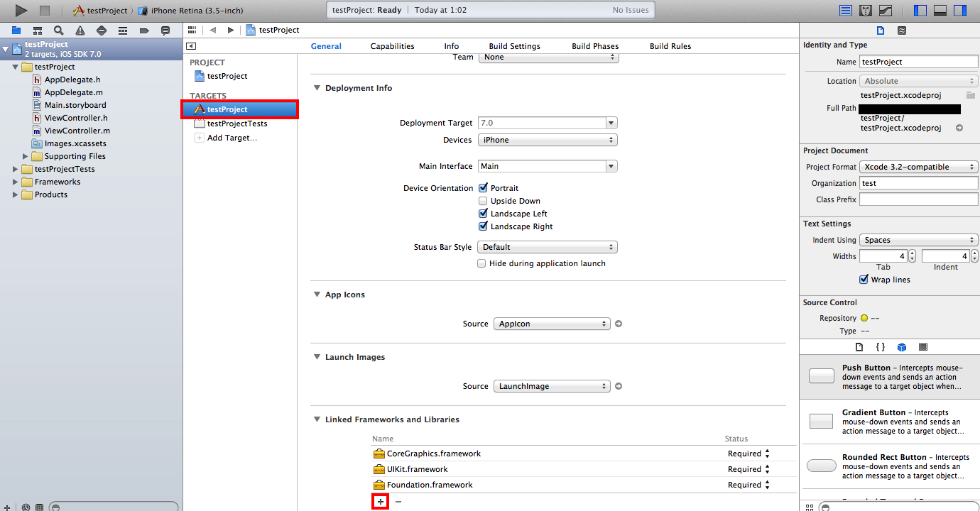
Task: Expand the Frameworks group
Action: (16, 182)
